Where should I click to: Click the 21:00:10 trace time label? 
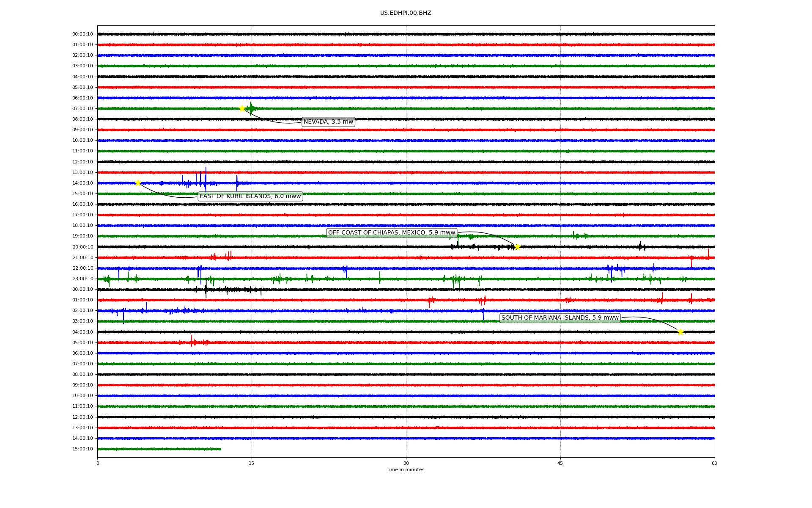[x=82, y=258]
